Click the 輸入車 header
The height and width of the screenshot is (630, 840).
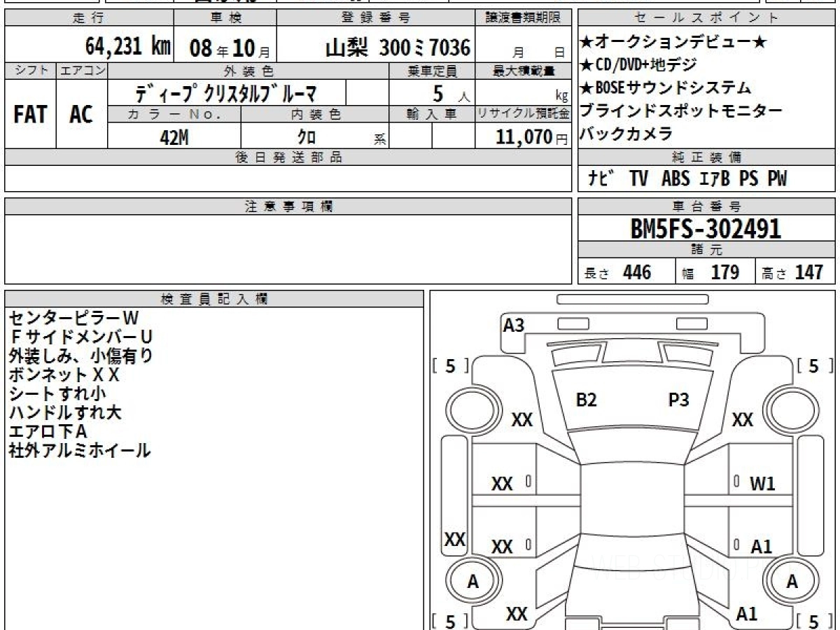[x=432, y=114]
